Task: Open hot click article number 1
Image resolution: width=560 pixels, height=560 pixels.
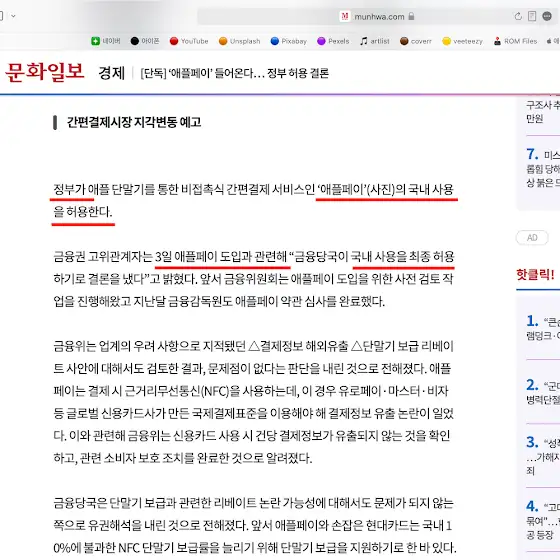Action: pyautogui.click(x=543, y=328)
